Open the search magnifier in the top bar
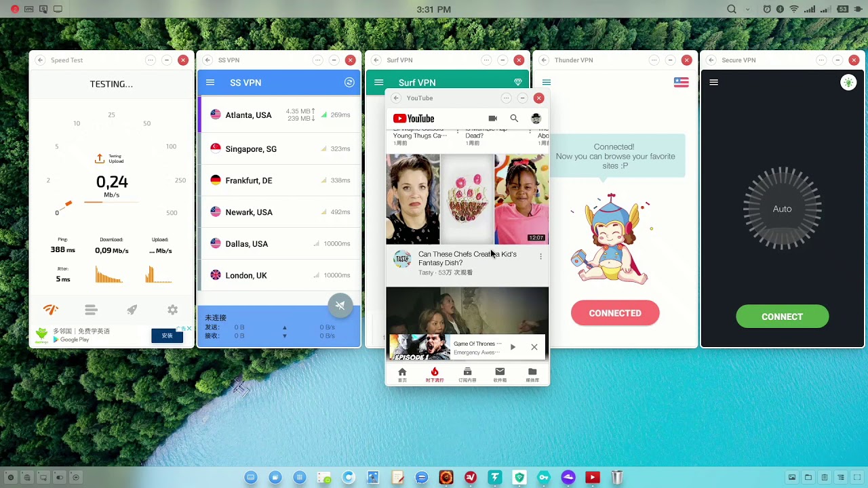 coord(732,9)
